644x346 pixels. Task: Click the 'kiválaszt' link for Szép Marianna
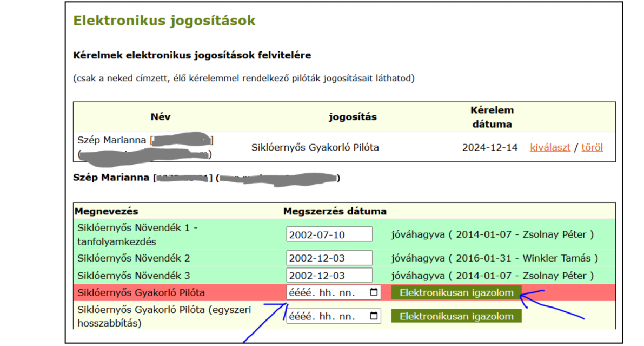(x=550, y=147)
